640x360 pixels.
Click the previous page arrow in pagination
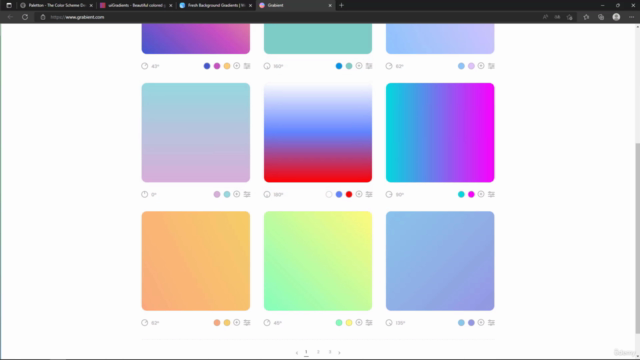(x=297, y=353)
